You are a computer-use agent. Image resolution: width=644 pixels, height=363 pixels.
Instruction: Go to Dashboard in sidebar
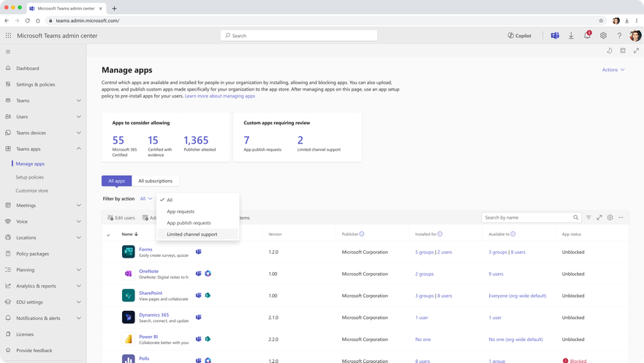28,68
